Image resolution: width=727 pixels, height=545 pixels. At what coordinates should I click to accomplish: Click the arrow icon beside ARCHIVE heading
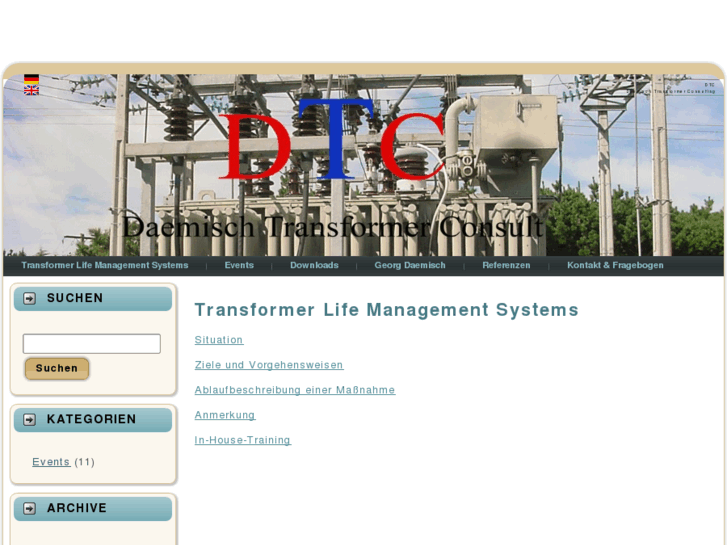point(29,508)
